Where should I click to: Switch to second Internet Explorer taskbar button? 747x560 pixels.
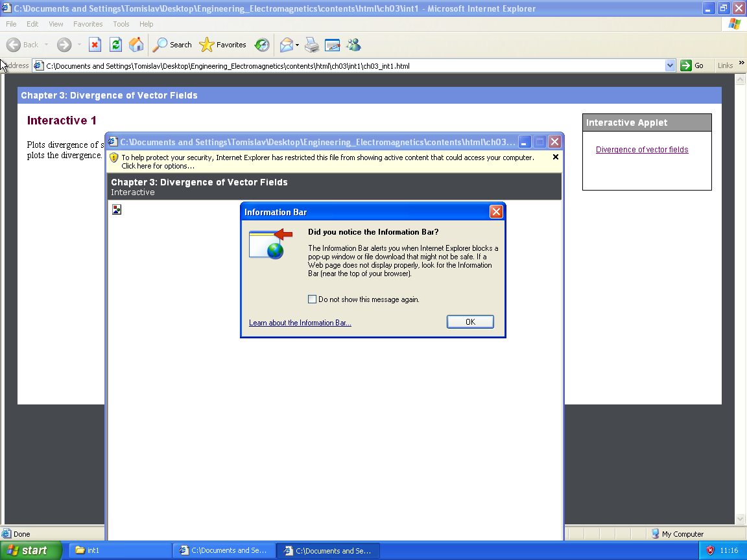point(328,550)
